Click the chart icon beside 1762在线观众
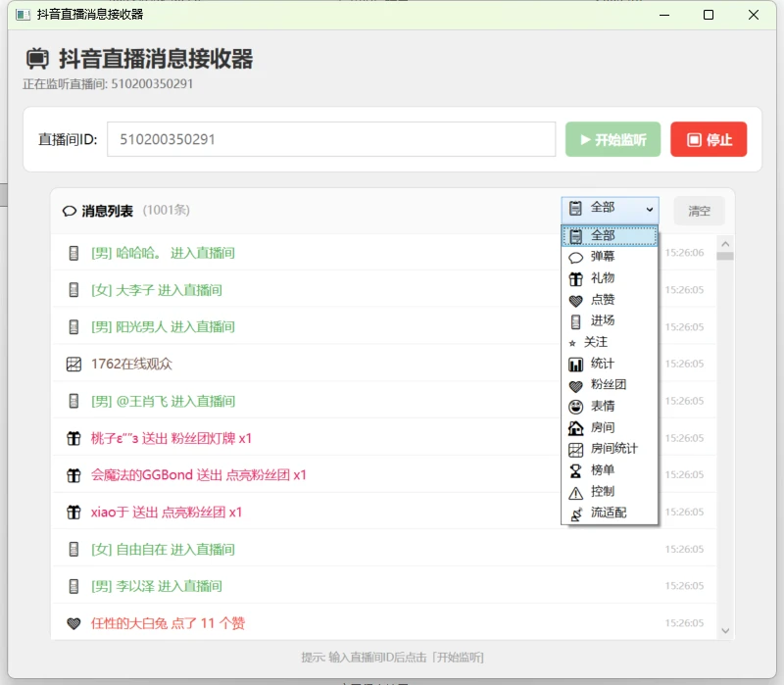The height and width of the screenshot is (685, 784). pyautogui.click(x=73, y=364)
